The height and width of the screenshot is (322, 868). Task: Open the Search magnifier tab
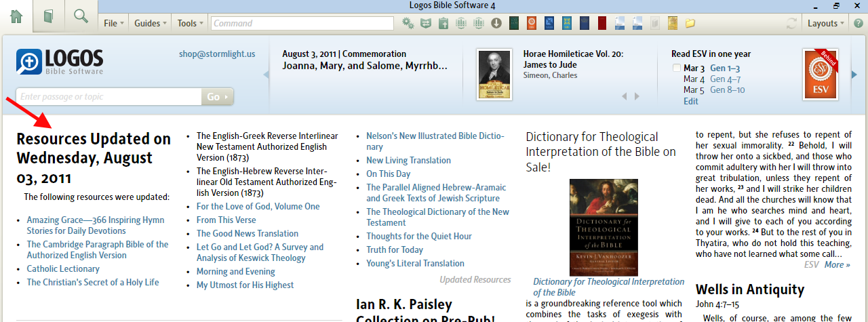81,17
